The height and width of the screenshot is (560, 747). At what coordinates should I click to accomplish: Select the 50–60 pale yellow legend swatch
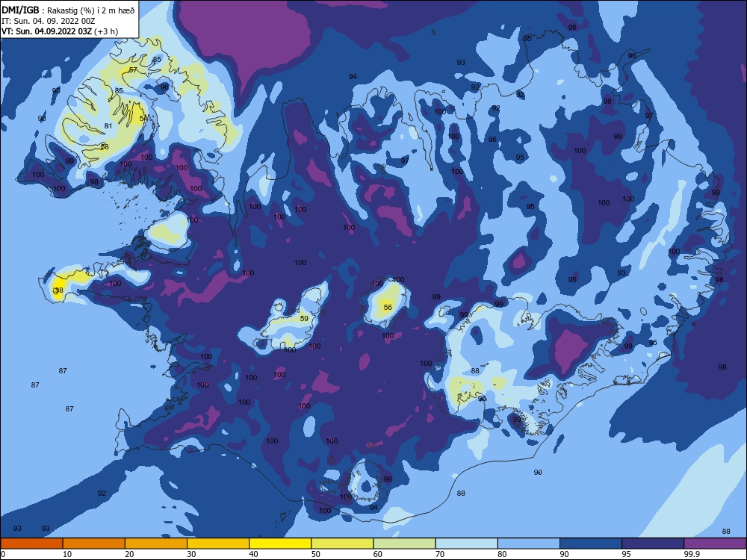point(343,544)
